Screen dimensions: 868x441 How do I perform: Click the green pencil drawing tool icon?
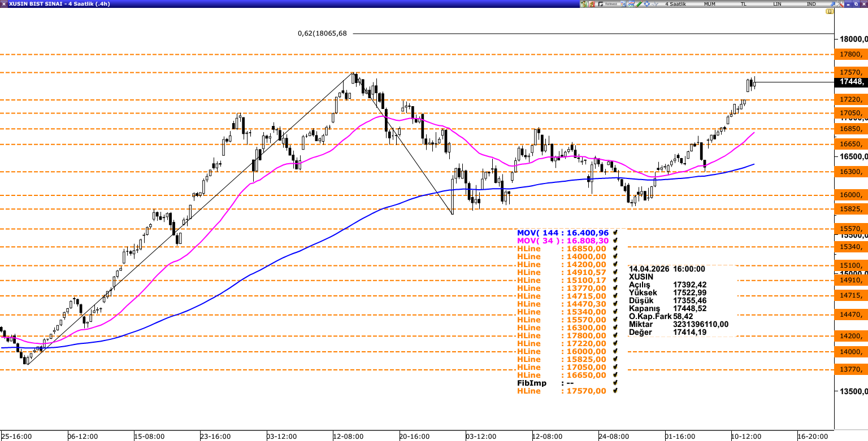(639, 4)
